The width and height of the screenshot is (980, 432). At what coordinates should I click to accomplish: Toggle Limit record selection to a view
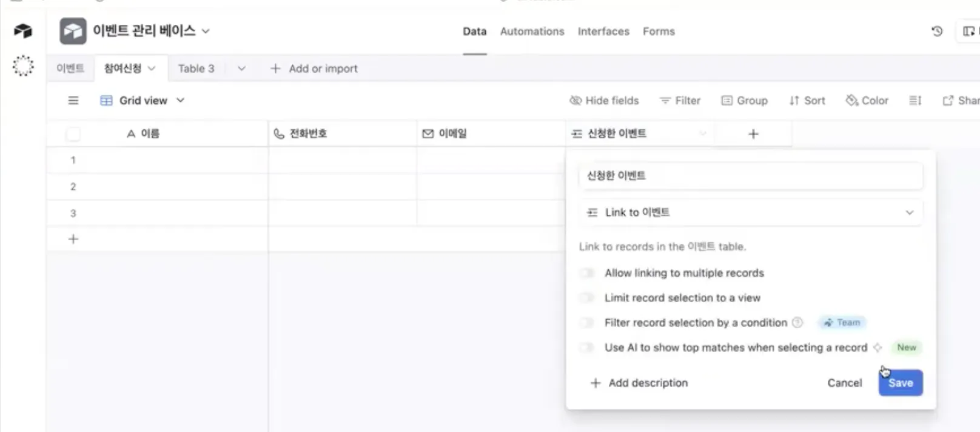point(587,297)
